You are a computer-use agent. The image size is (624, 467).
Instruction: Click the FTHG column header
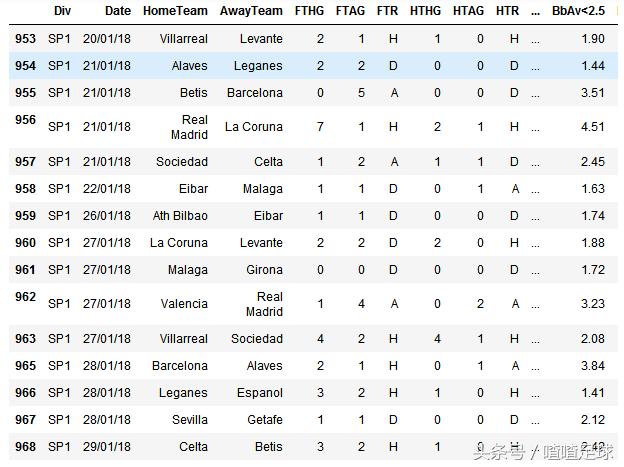coord(309,11)
